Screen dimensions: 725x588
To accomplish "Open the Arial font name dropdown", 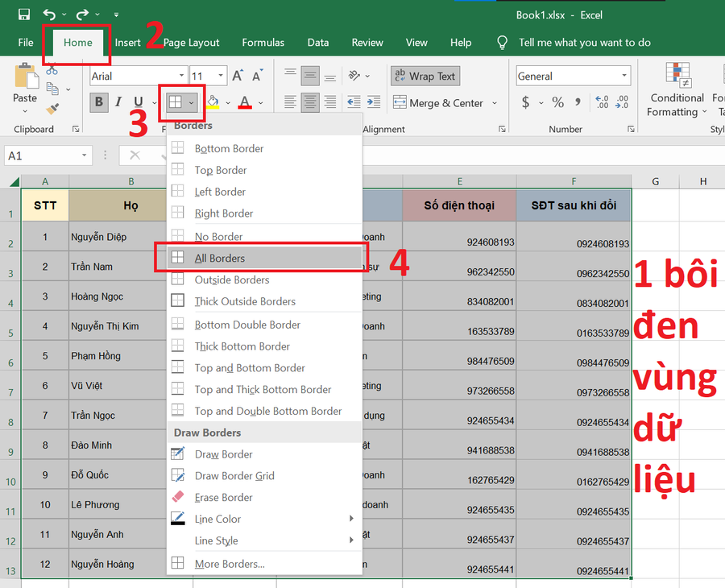I will (182, 76).
